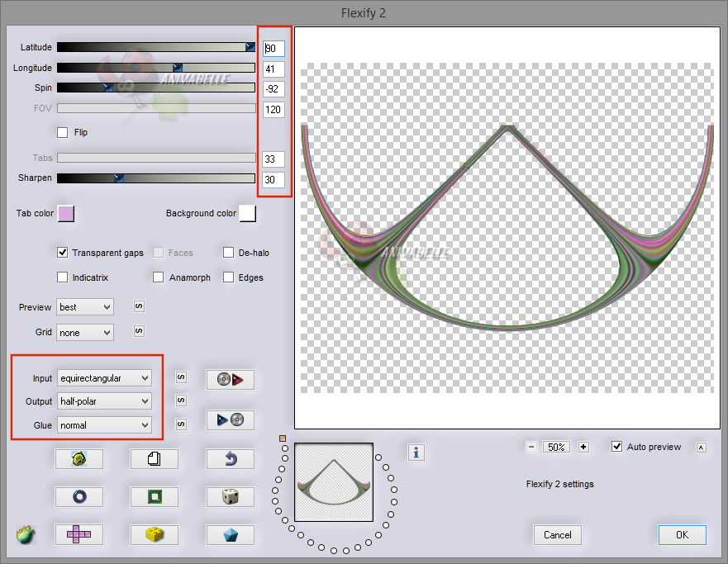Click the blue ring icon button
This screenshot has width=728, height=564.
79,497
